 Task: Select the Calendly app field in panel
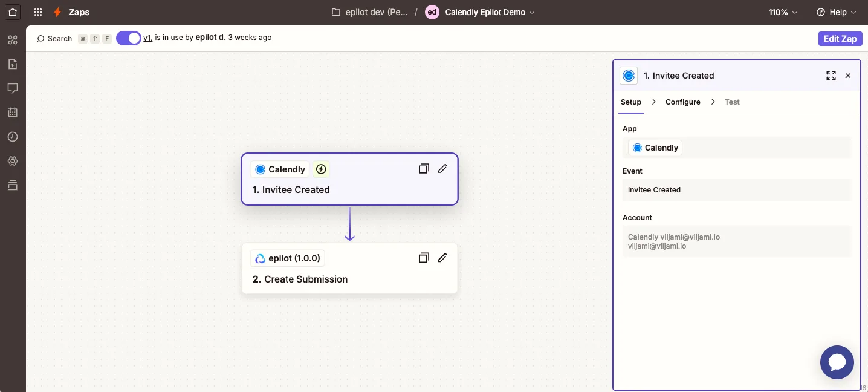[737, 148]
